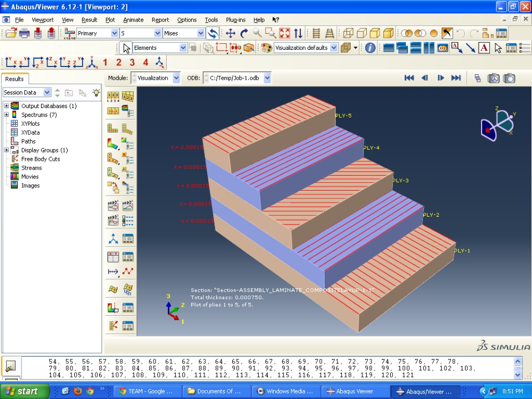Step to previous frame

tap(424, 78)
